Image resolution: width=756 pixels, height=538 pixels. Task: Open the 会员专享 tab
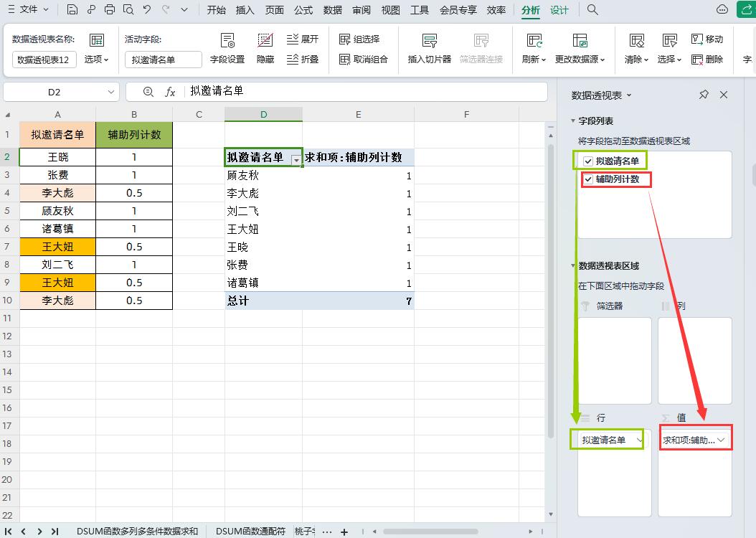458,9
